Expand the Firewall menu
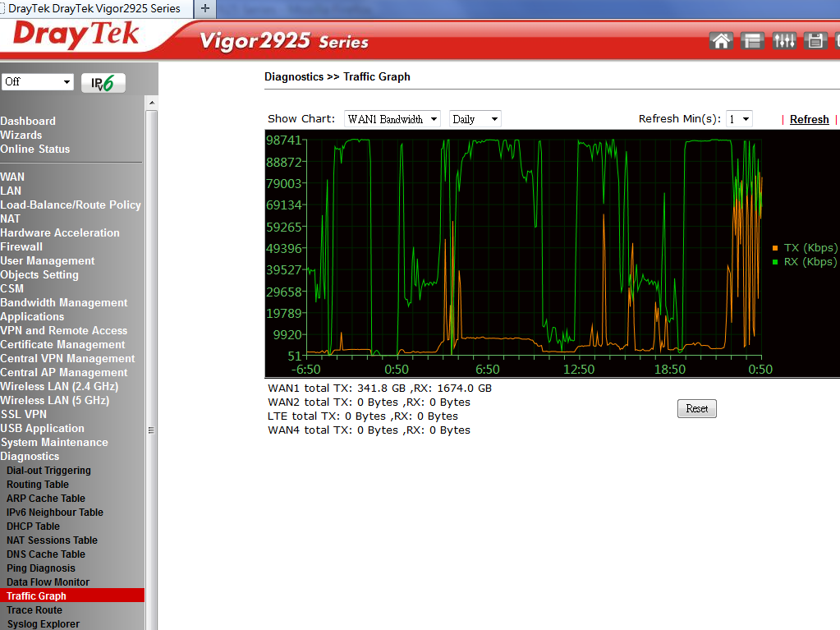 [21, 246]
